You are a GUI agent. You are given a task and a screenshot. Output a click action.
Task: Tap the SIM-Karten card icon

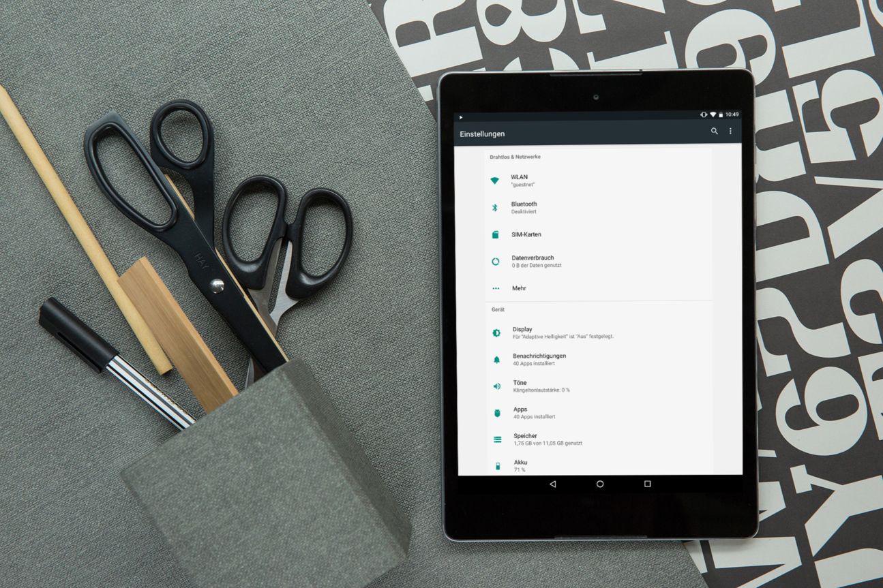pos(496,234)
